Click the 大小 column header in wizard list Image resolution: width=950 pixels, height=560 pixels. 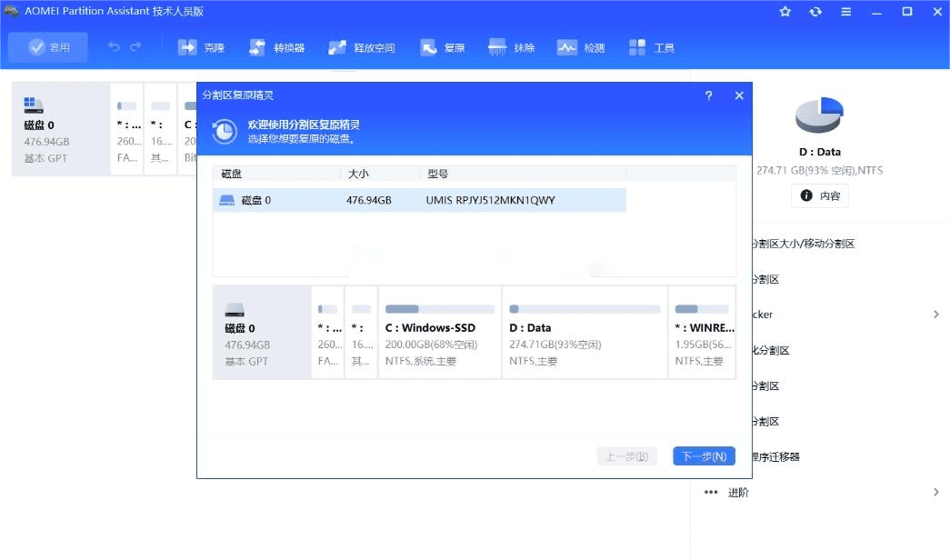pos(380,174)
